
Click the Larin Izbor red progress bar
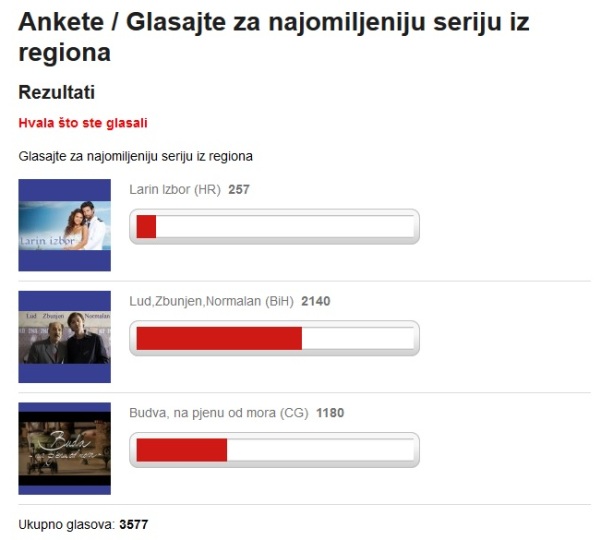(146, 227)
